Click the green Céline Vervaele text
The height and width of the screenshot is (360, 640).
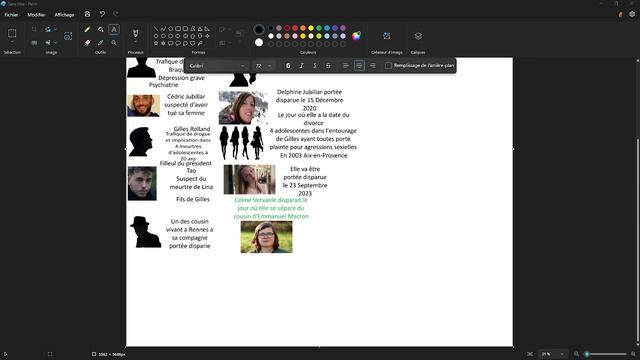(x=271, y=208)
